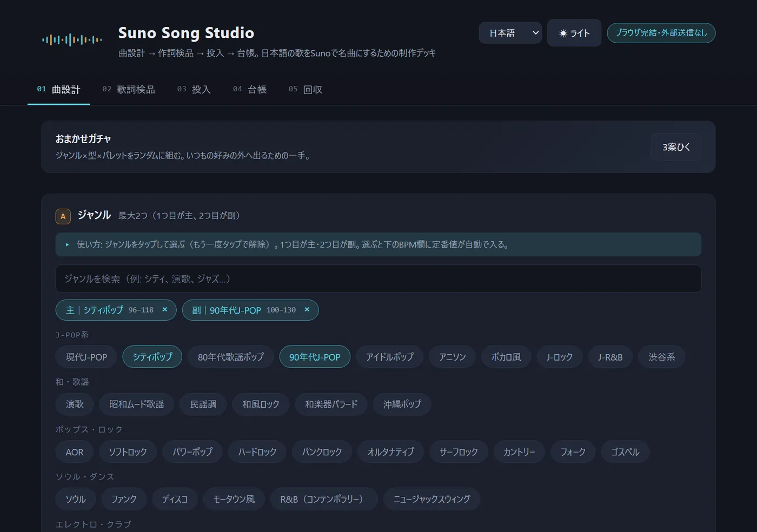The height and width of the screenshot is (532, 757).
Task: Select the ディスコ genre chip
Action: tap(175, 499)
